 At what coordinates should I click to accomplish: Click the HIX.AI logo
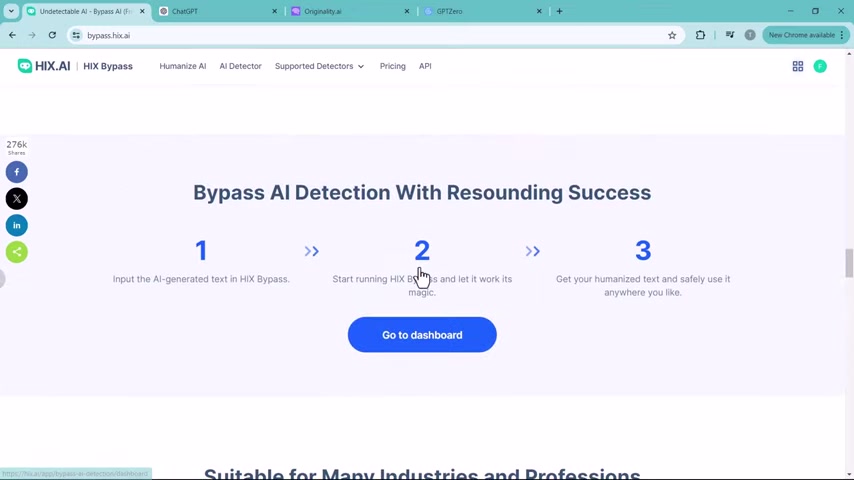pos(44,66)
